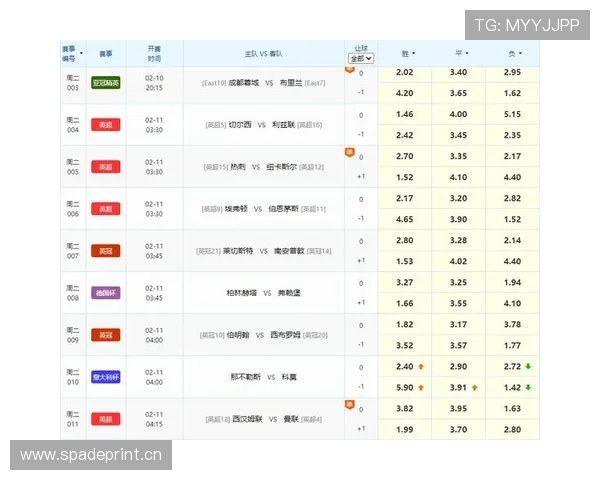Click the 英超 badge in match 006 row

coord(106,209)
